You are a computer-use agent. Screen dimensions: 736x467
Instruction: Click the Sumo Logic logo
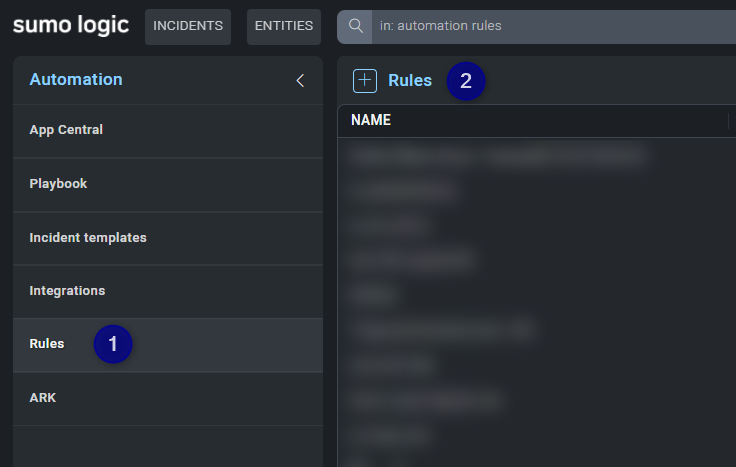[70, 25]
